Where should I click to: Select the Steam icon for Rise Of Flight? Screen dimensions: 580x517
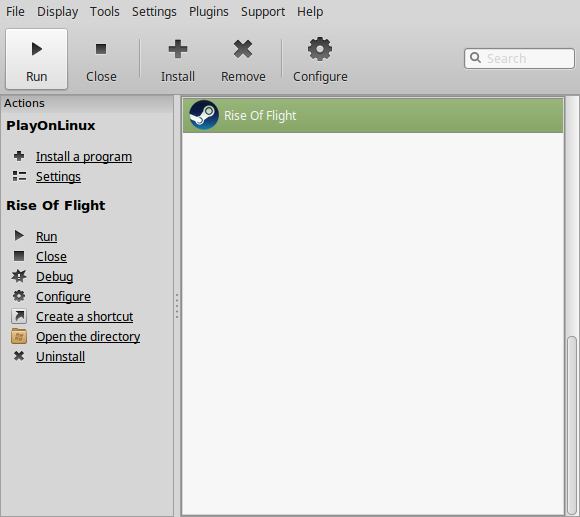click(203, 115)
